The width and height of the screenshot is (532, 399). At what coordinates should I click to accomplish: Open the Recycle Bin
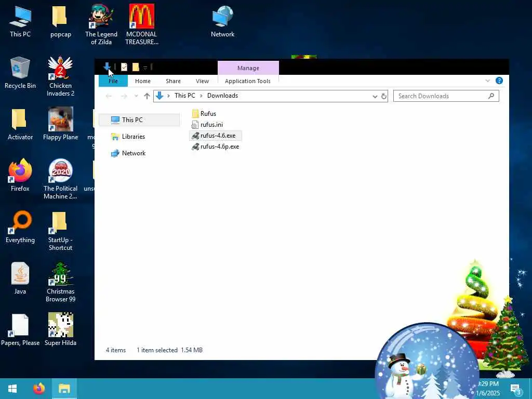pos(20,73)
